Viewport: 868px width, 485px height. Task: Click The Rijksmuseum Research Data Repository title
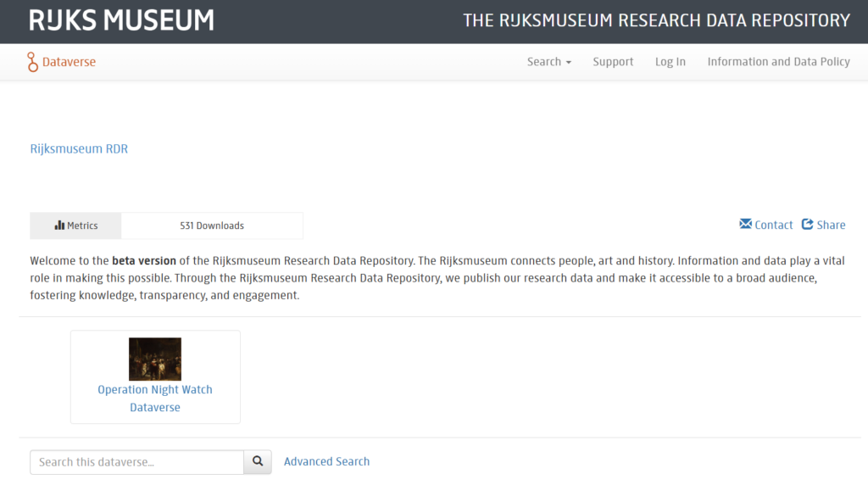(x=657, y=20)
